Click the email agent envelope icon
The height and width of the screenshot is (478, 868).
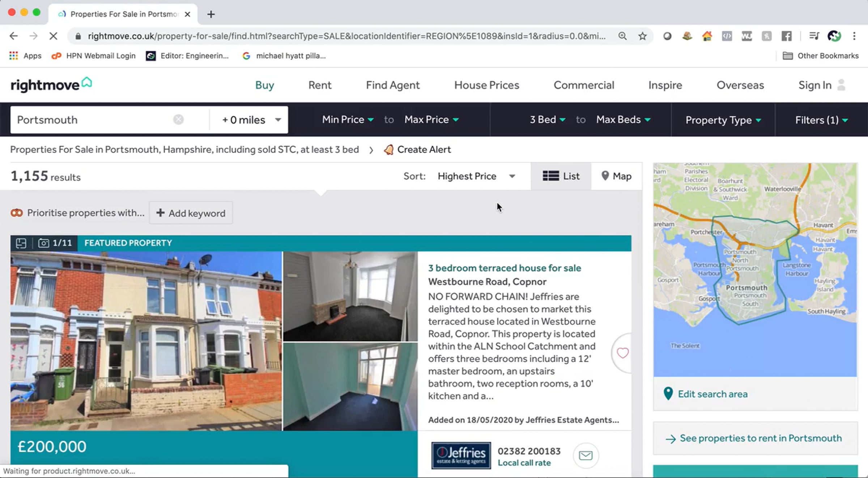(x=586, y=455)
